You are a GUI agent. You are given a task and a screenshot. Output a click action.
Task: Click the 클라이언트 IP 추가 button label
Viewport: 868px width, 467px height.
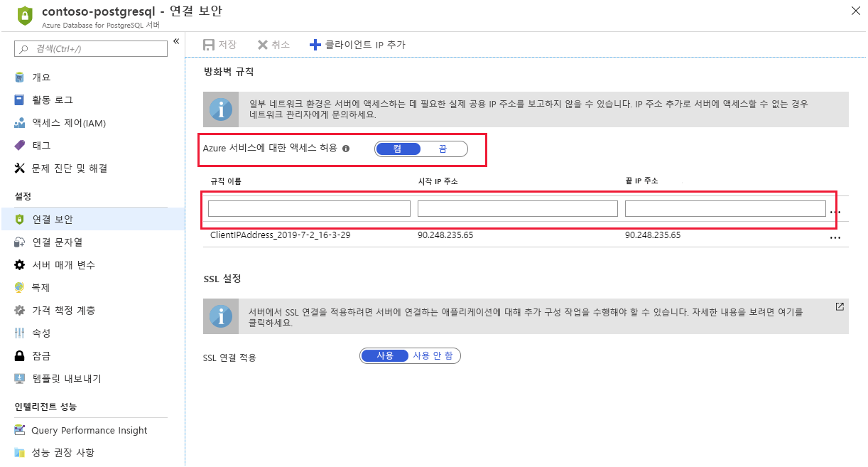click(x=365, y=45)
